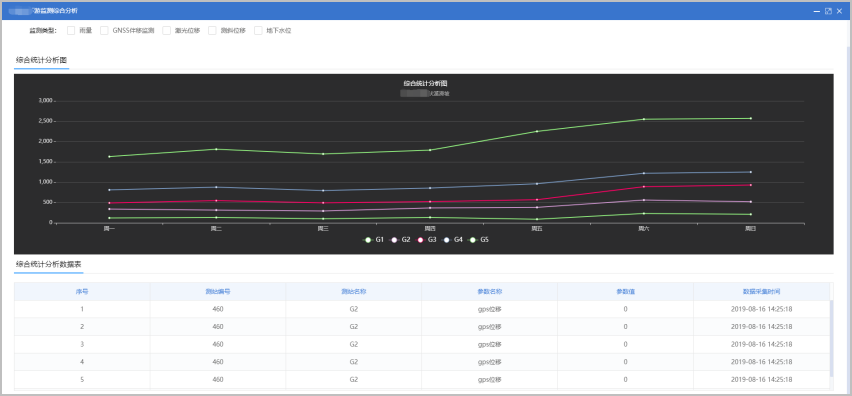Check the 雨量 monitoring type box
The height and width of the screenshot is (396, 852).
point(71,30)
